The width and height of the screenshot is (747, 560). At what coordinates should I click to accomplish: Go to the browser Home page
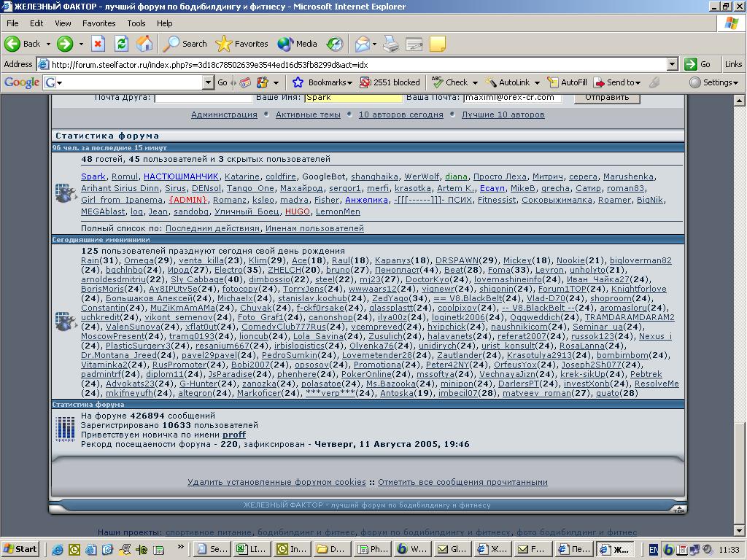coord(144,44)
